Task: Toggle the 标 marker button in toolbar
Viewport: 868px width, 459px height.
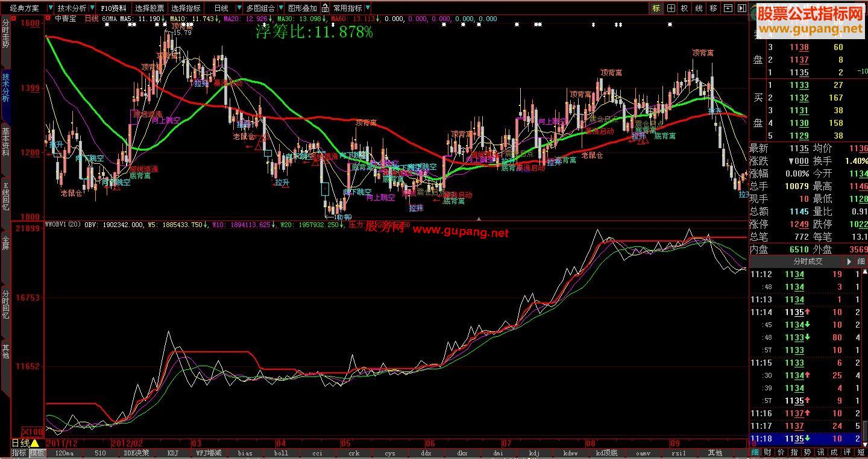Action: (x=656, y=8)
